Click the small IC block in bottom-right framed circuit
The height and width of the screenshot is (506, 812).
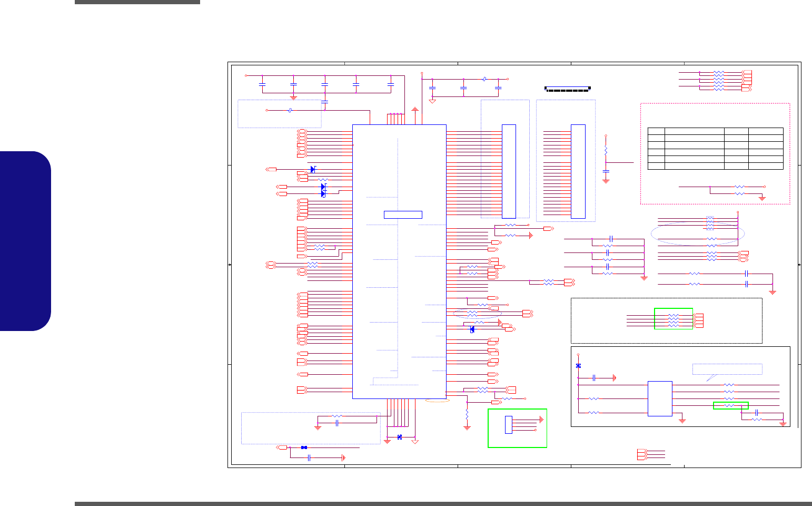(x=660, y=398)
